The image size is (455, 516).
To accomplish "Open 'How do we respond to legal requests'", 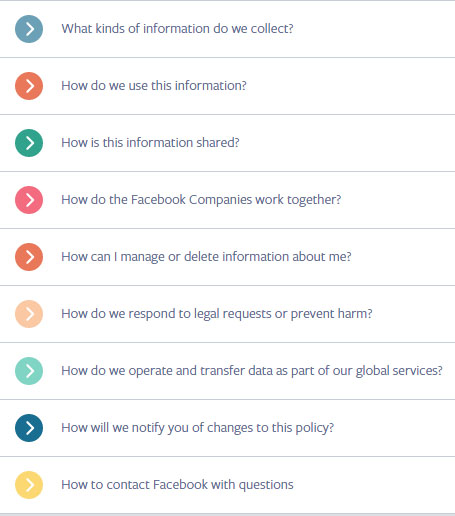I will [x=217, y=314].
